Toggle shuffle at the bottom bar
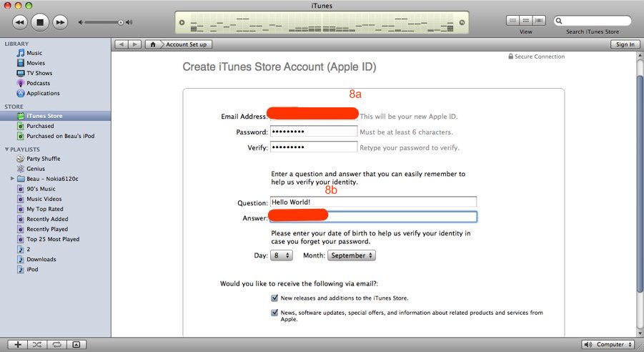 click(x=37, y=345)
